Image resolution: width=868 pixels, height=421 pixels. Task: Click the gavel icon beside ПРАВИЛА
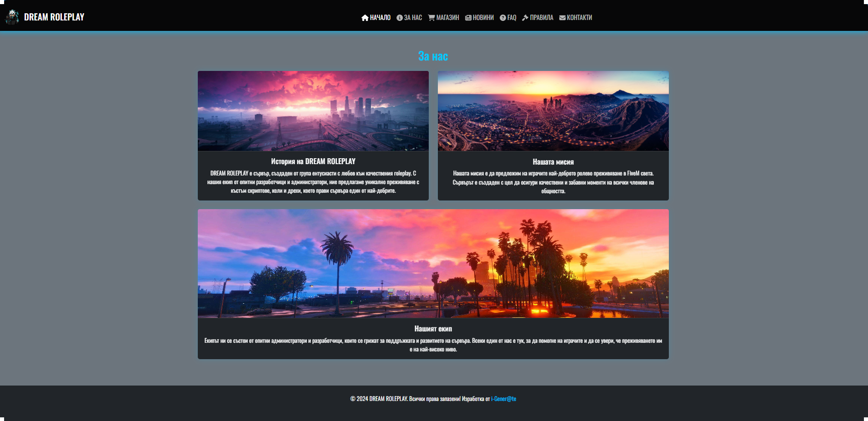(x=525, y=18)
